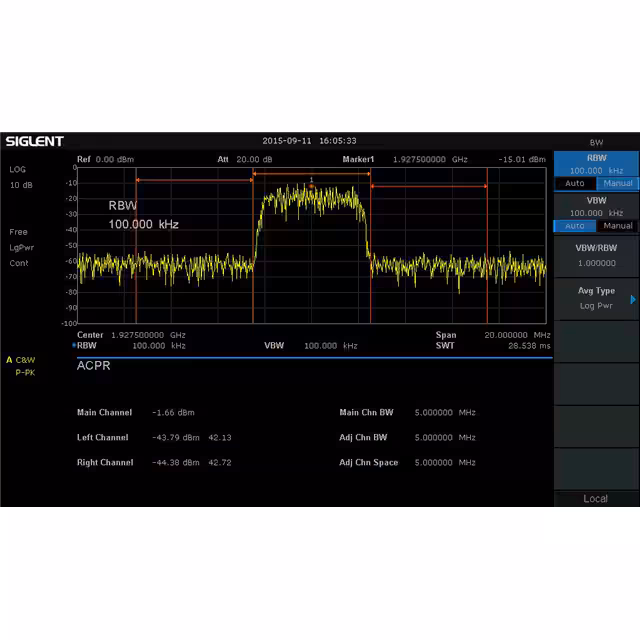Click the blue RBW active indicator dot

coord(74,345)
